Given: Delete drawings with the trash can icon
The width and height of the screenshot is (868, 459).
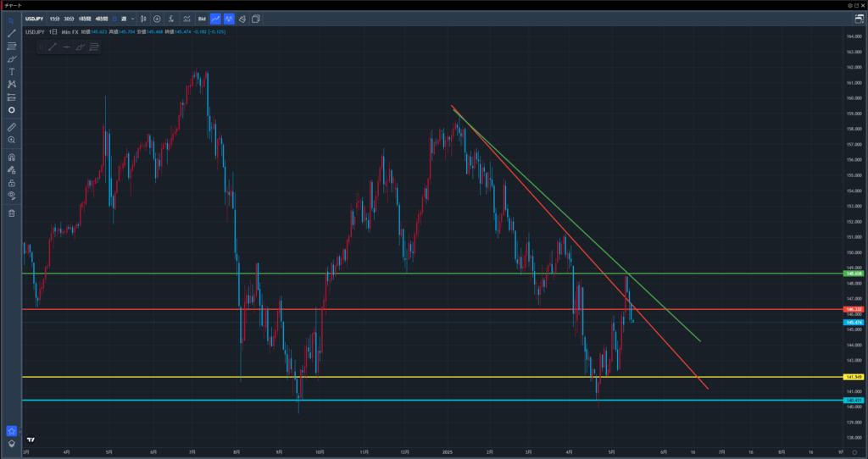Looking at the screenshot, I should click(11, 213).
